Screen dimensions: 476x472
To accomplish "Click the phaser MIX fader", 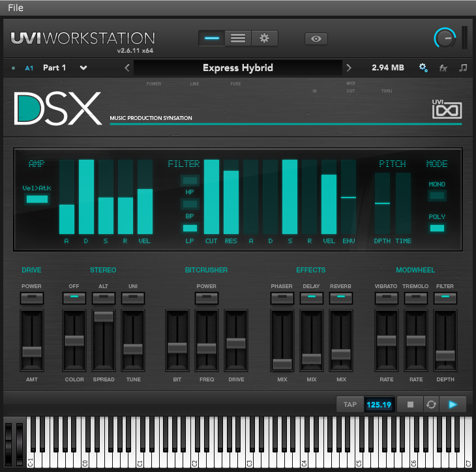I will (x=282, y=364).
